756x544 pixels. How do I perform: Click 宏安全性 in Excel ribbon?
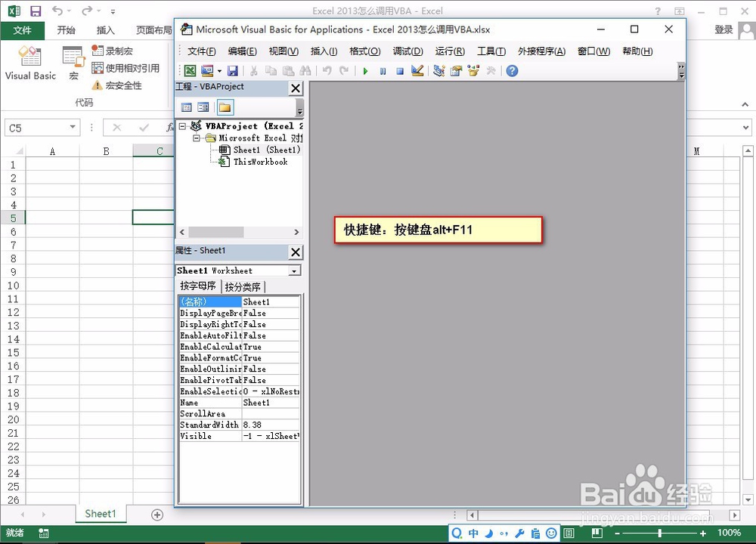tap(116, 85)
